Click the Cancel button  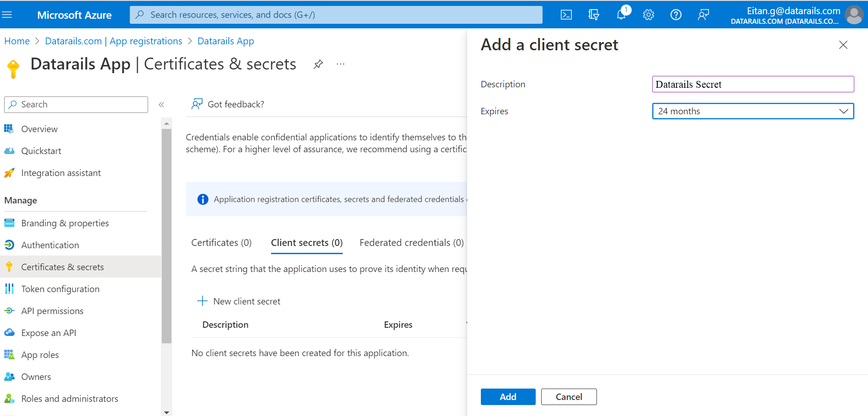tap(569, 397)
